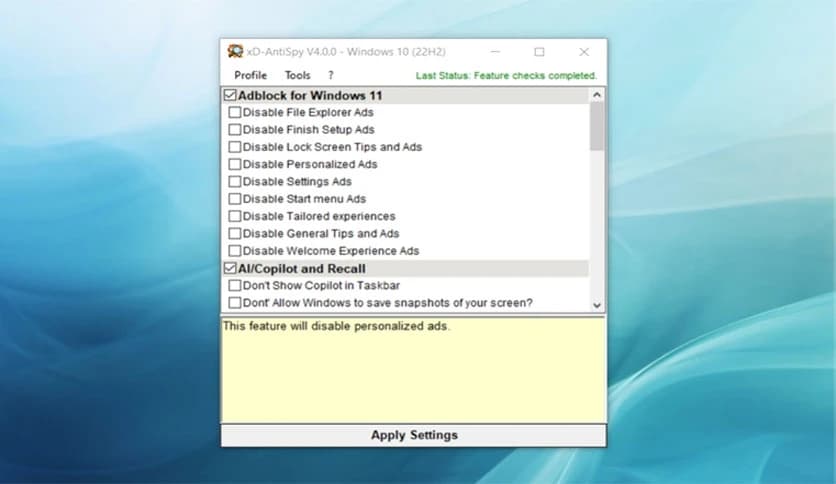Click the xD-AntiSpy app icon in title bar
The width and height of the screenshot is (836, 484).
[235, 51]
